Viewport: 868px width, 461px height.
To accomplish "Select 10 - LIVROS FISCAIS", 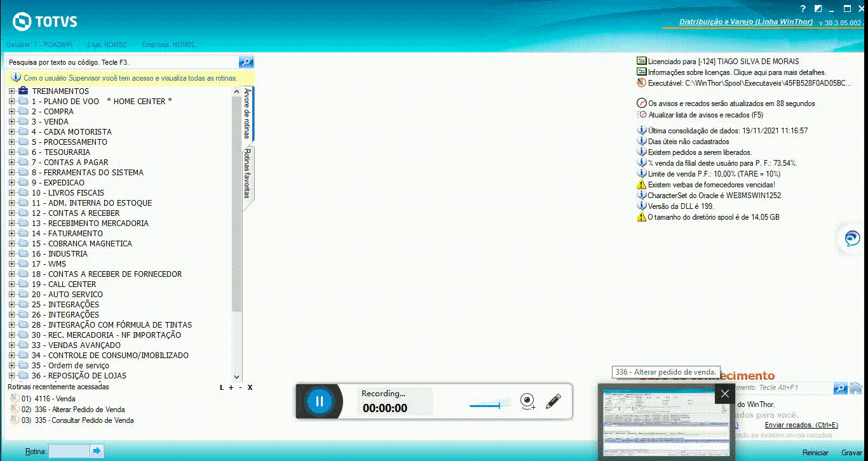I will (x=68, y=193).
